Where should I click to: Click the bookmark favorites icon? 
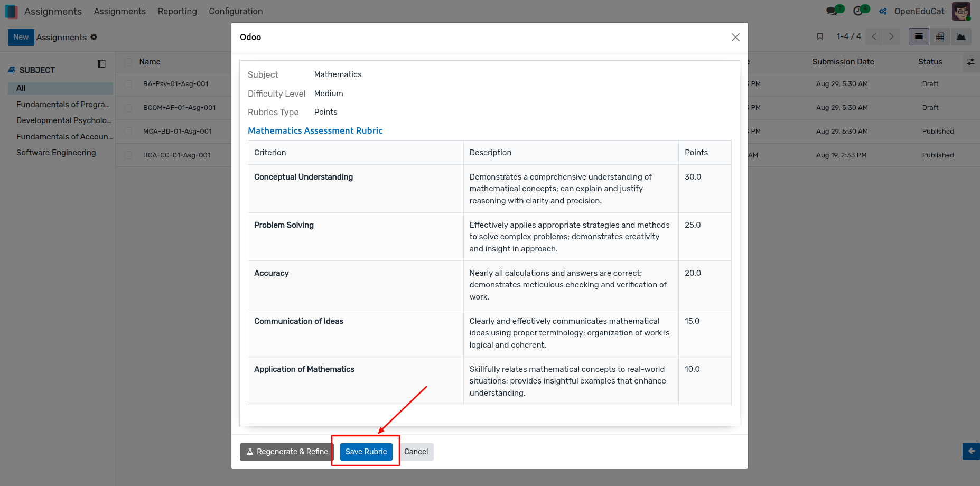point(820,36)
